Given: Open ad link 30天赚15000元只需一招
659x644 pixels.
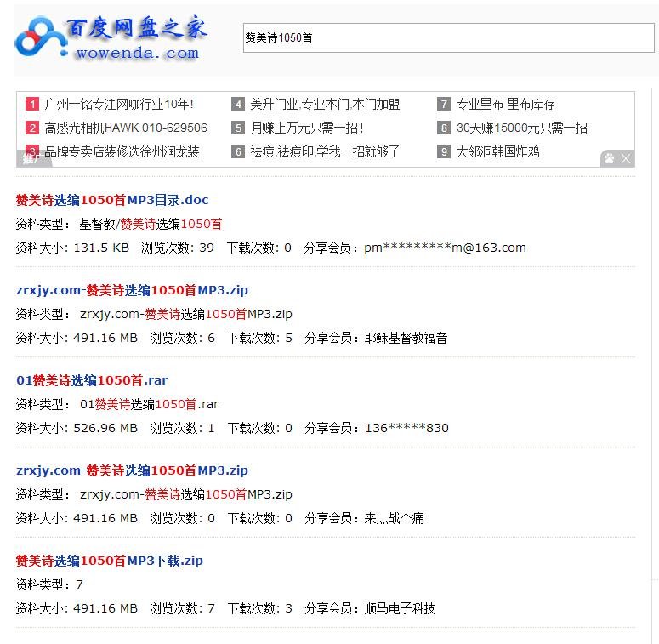Looking at the screenshot, I should tap(521, 128).
